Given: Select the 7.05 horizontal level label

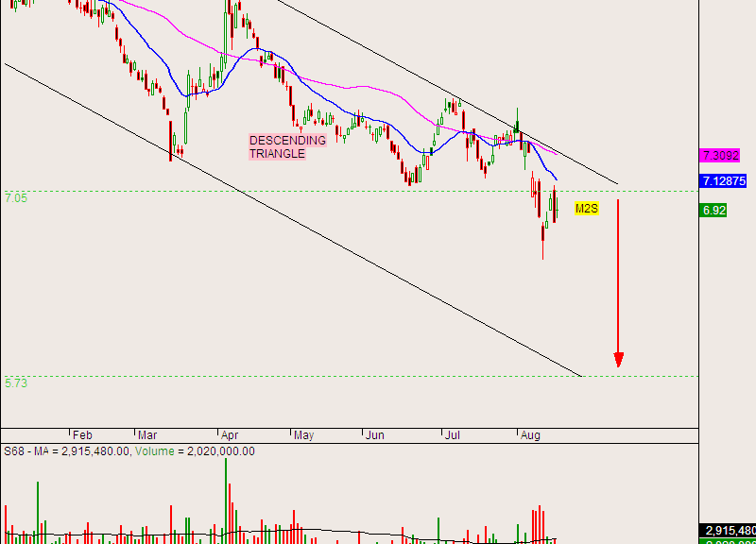Looking at the screenshot, I should click(x=16, y=198).
